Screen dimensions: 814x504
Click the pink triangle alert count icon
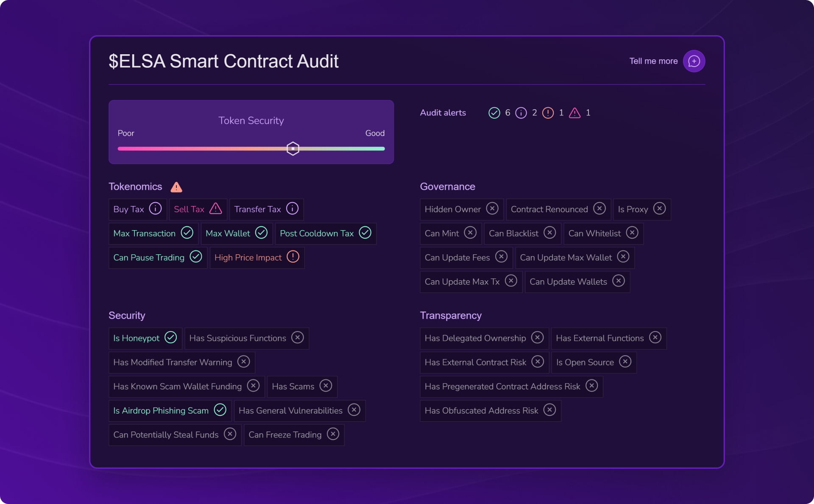click(x=574, y=113)
